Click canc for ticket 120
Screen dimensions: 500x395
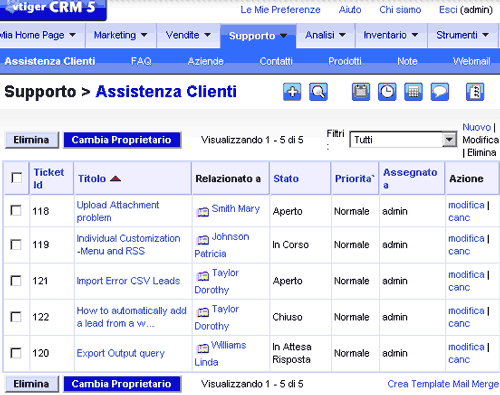tap(459, 360)
